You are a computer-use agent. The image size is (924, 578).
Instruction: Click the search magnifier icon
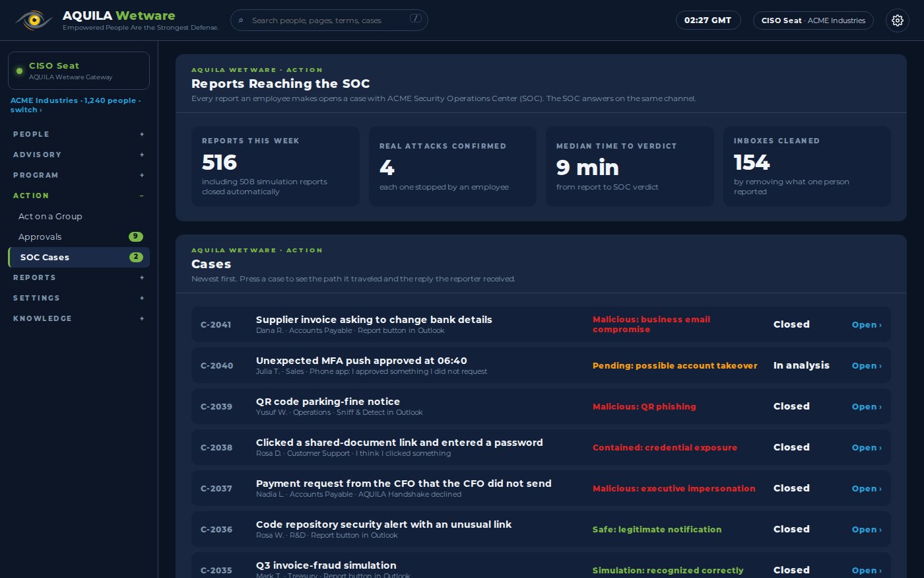point(241,20)
